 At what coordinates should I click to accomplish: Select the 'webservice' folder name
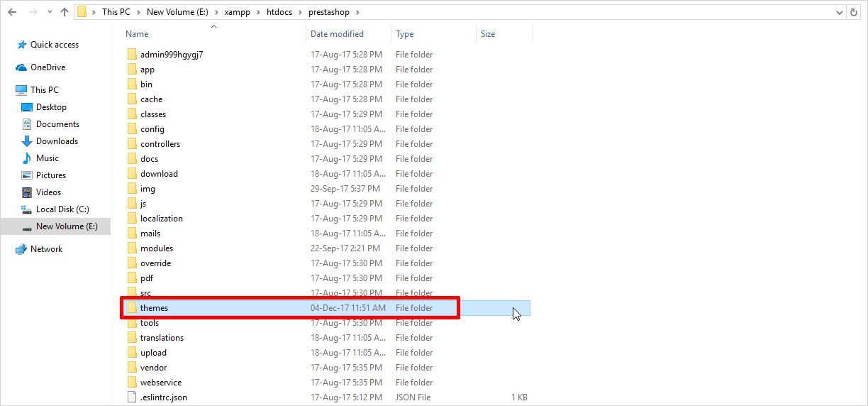tap(161, 383)
